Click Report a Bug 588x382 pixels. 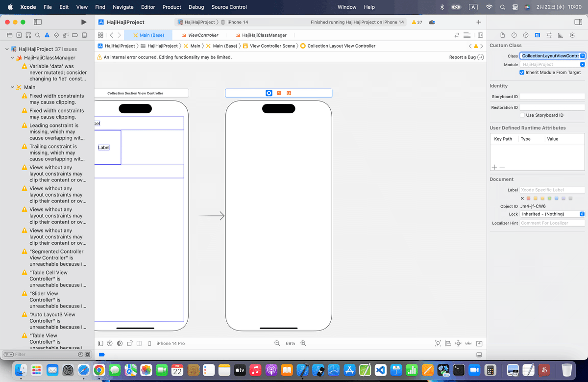466,57
